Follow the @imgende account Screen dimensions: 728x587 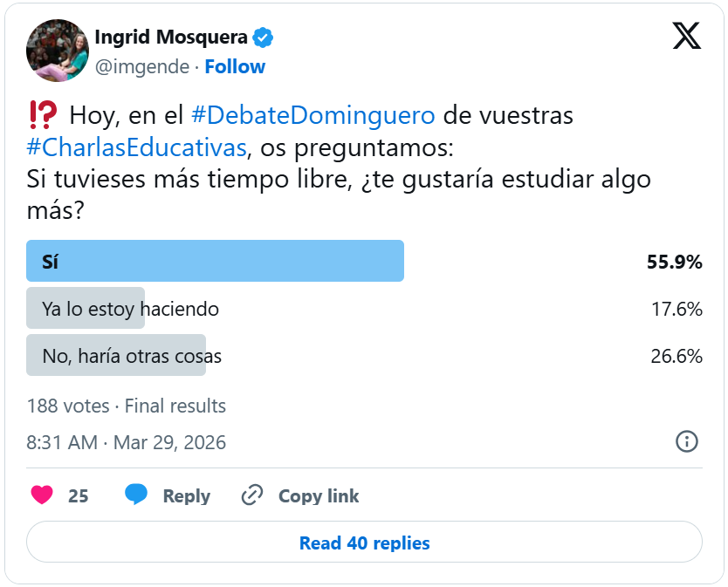[x=235, y=66]
